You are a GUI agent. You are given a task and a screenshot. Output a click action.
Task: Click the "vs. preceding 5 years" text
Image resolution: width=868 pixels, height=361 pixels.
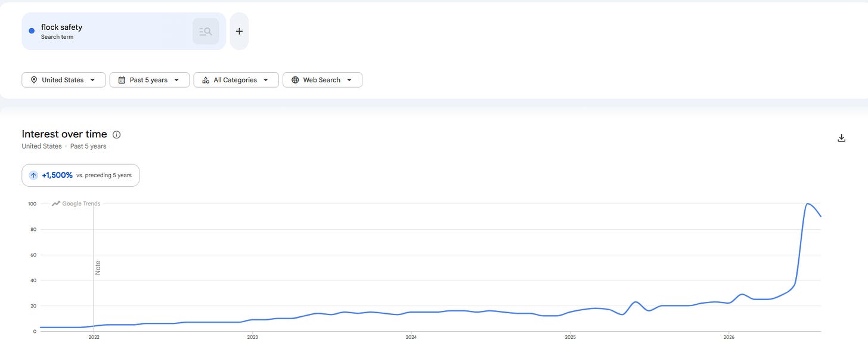(104, 175)
